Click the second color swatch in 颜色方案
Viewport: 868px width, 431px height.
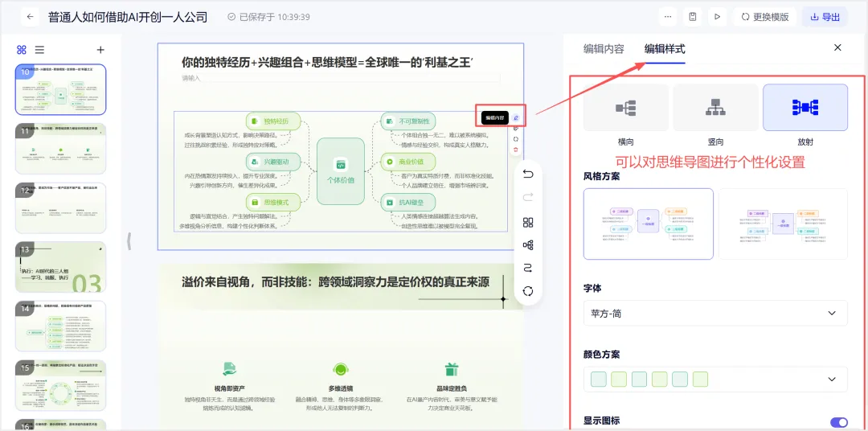(619, 380)
